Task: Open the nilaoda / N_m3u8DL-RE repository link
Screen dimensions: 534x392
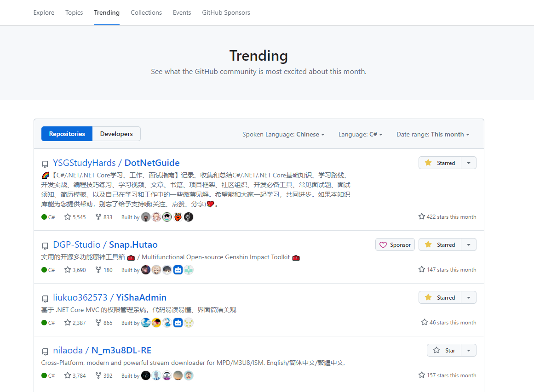Action: tap(102, 350)
